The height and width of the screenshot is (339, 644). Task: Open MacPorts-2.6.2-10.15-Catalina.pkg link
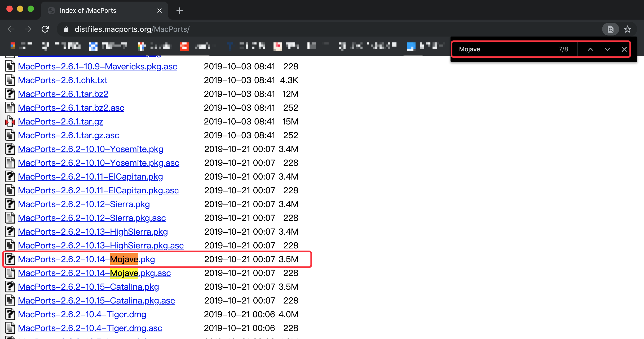(88, 287)
